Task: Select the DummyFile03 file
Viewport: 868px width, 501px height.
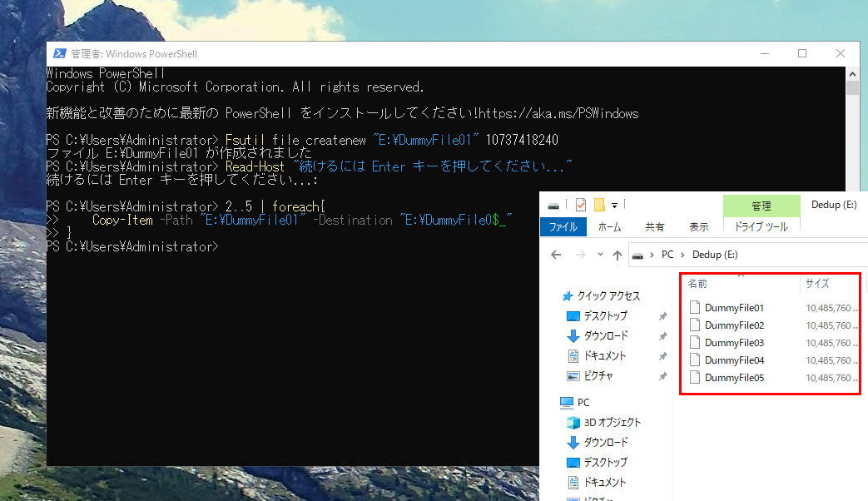Action: click(x=734, y=343)
